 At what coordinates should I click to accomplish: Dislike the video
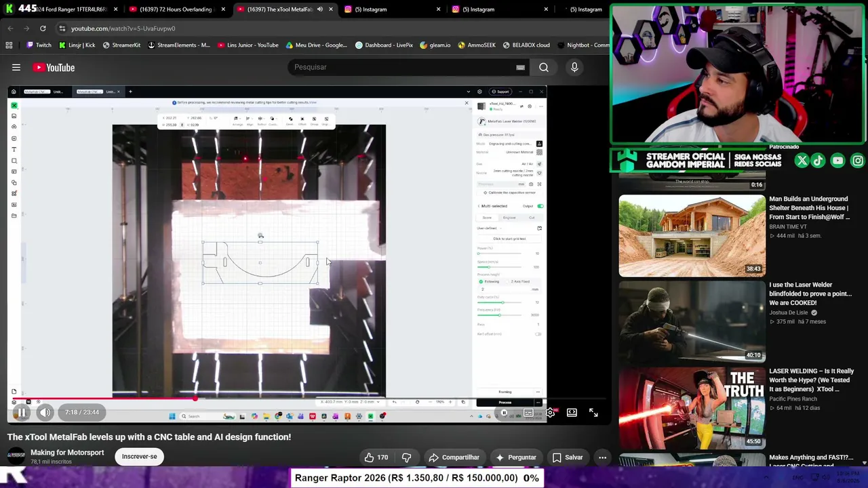click(x=406, y=457)
